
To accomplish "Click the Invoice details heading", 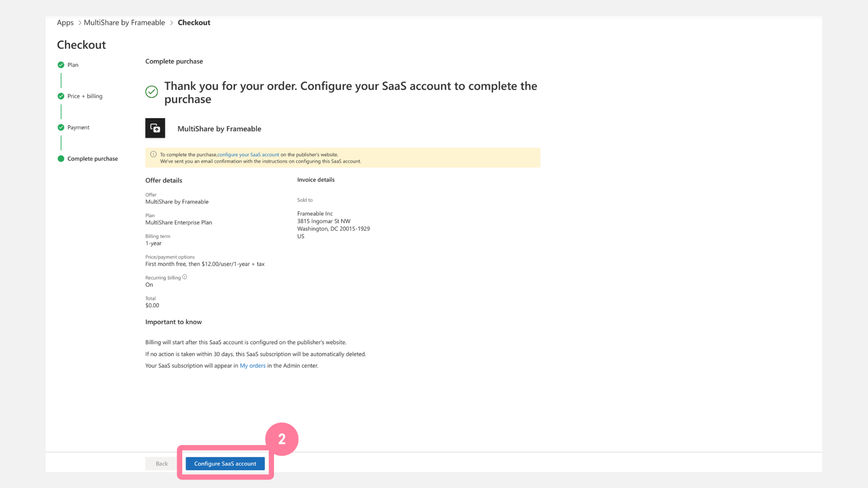I will (316, 180).
